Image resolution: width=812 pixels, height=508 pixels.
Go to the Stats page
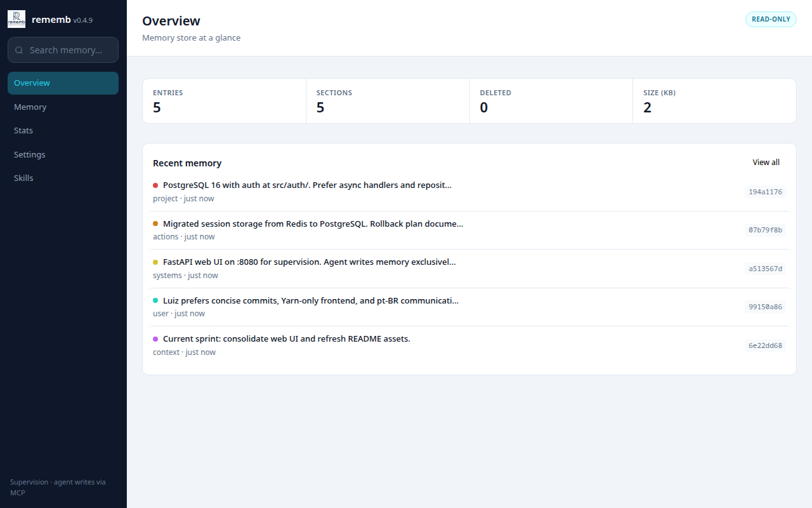point(63,130)
